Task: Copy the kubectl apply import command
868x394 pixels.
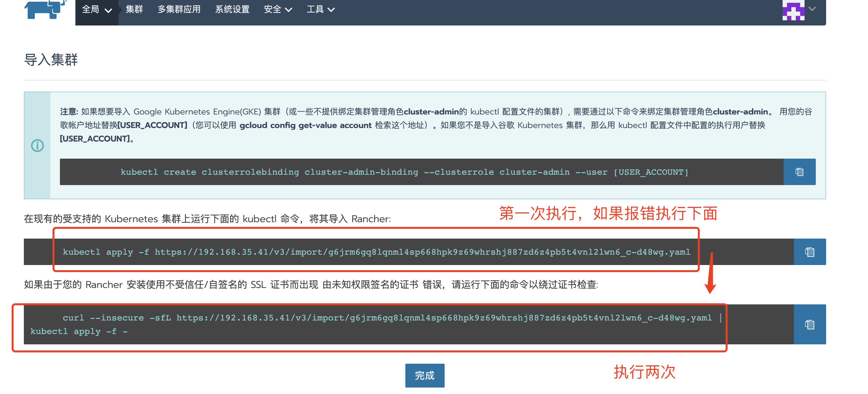Action: tap(809, 252)
